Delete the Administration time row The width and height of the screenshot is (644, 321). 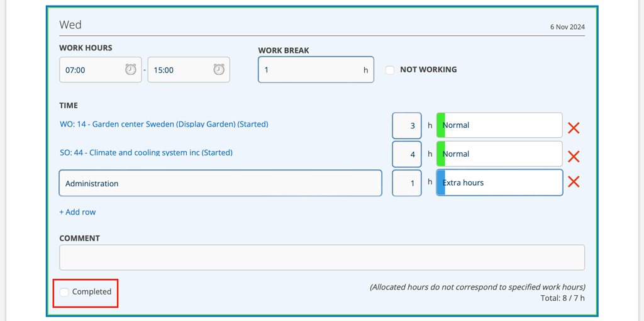tap(574, 182)
